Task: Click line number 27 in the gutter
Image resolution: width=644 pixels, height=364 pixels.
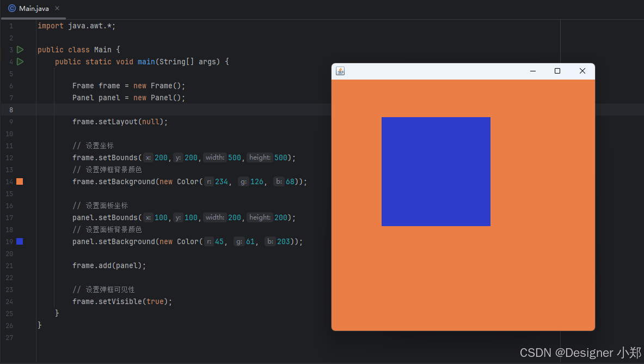Action: 9,338
